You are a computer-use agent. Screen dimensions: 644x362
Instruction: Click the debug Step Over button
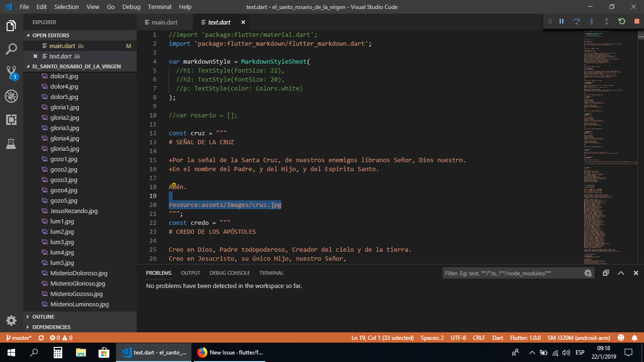click(577, 21)
